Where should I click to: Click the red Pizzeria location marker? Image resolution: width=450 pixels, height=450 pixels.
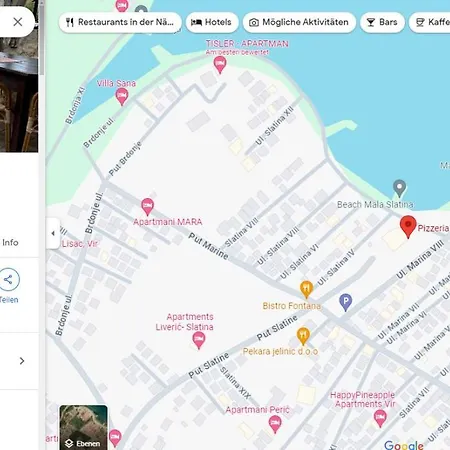click(x=408, y=226)
